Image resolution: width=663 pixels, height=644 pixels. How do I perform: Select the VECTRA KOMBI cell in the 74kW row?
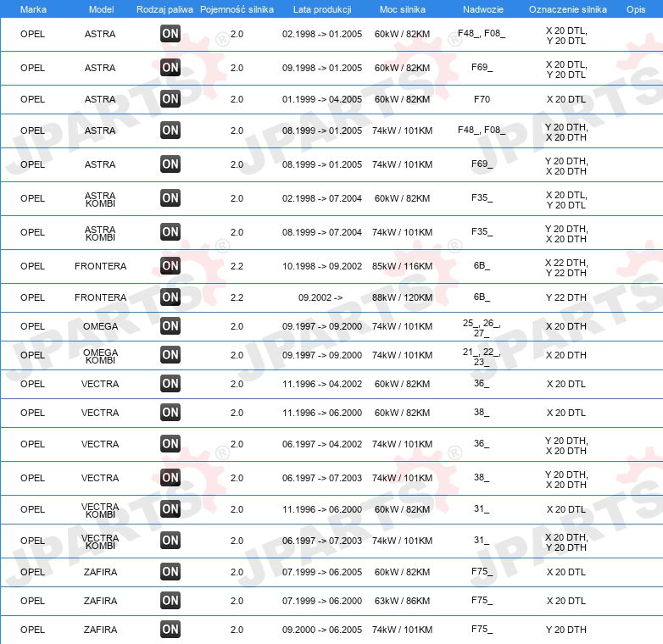(x=100, y=541)
